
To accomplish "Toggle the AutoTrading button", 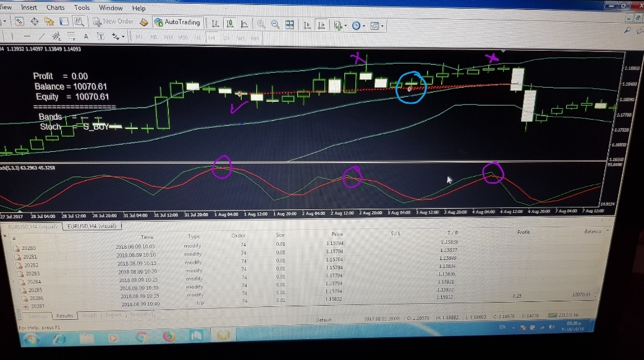I will (x=177, y=22).
